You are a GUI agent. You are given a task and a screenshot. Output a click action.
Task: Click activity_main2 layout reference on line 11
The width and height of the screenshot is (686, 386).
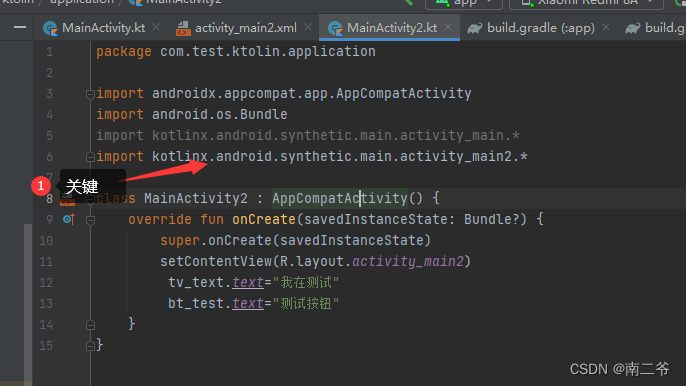click(408, 261)
